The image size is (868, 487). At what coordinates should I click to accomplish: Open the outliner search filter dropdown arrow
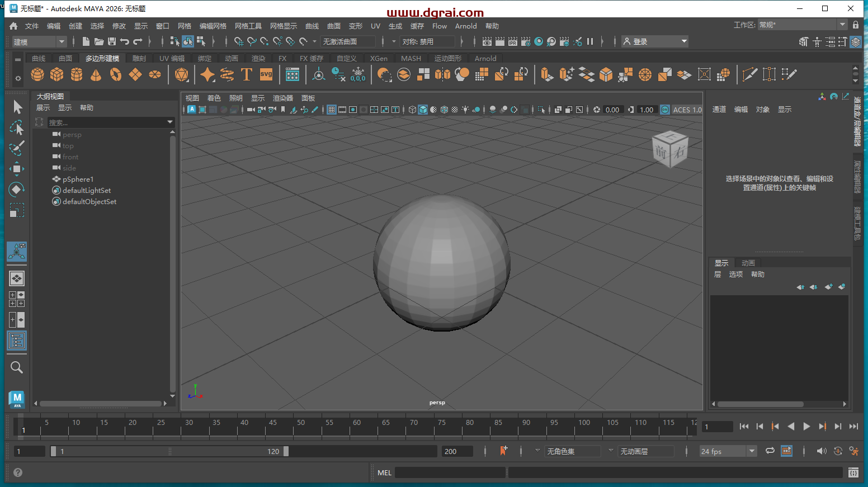click(170, 122)
